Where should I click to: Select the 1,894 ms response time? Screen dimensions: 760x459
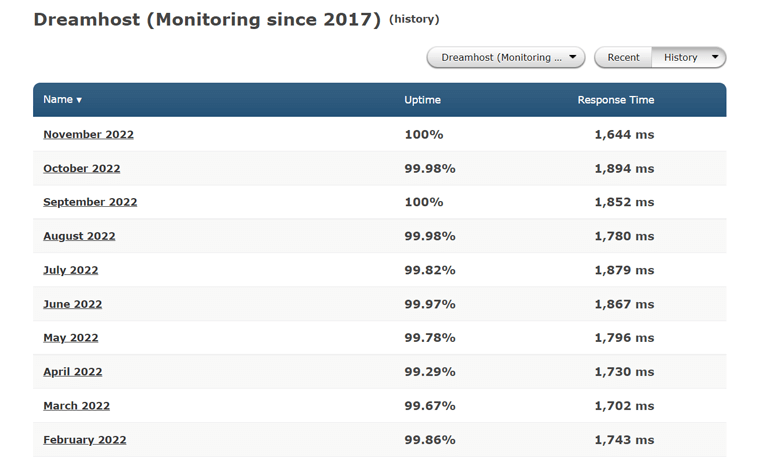point(624,169)
